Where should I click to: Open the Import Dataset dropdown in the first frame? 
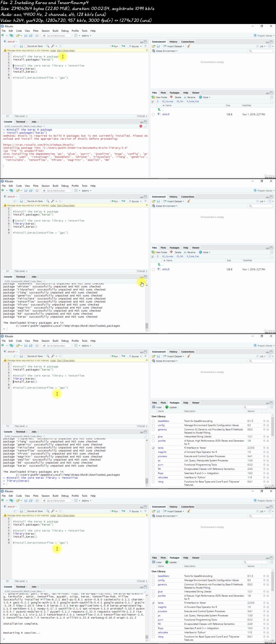pyautogui.click(x=173, y=46)
